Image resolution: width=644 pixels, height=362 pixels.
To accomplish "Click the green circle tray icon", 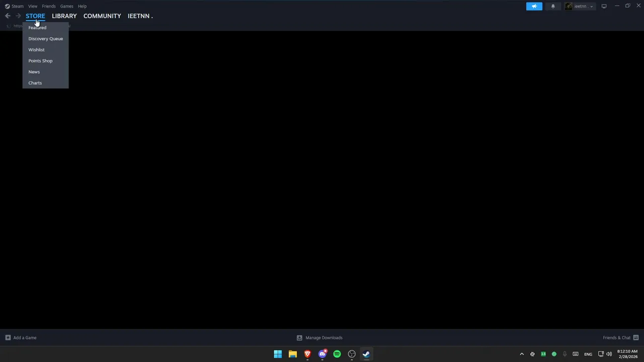I will click(x=554, y=354).
